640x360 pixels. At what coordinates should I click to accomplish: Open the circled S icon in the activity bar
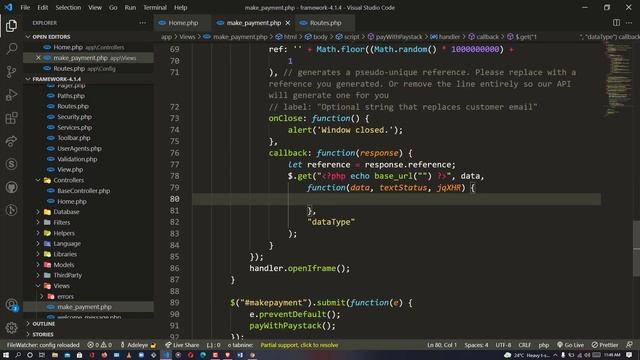(x=11, y=164)
